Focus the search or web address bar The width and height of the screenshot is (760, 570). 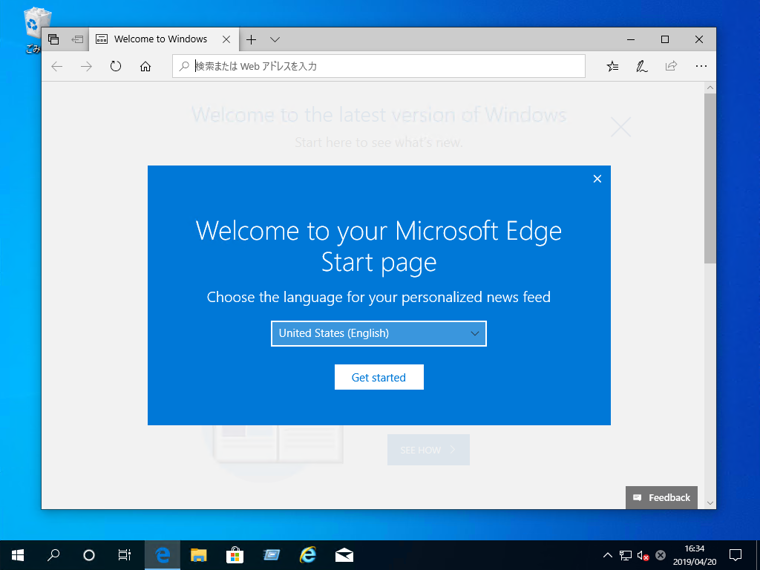coord(379,66)
